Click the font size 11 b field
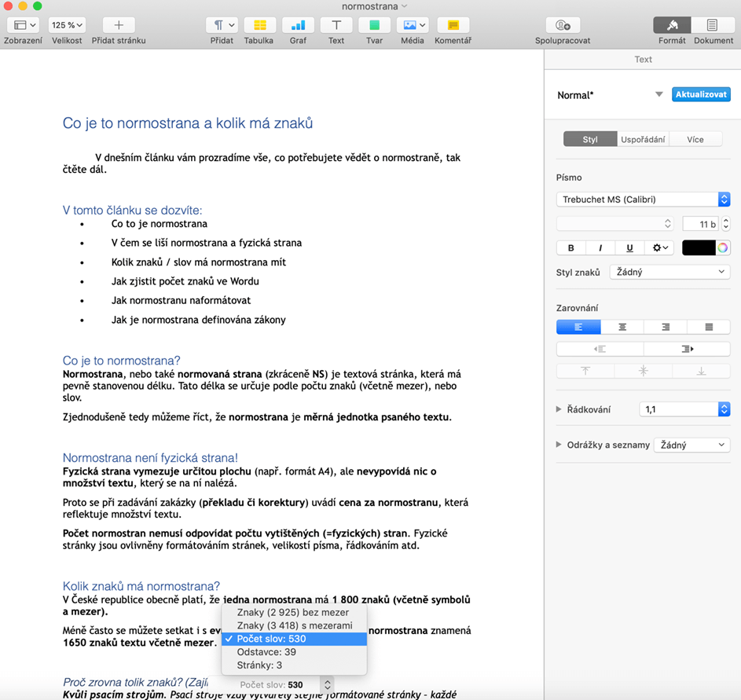 pos(700,223)
